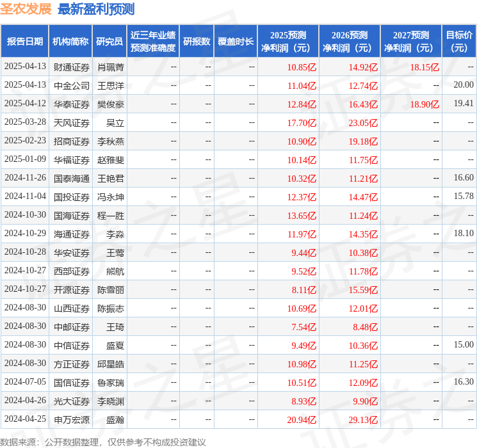Select the 19.41 target price cell
The image size is (477, 448).
tap(463, 104)
